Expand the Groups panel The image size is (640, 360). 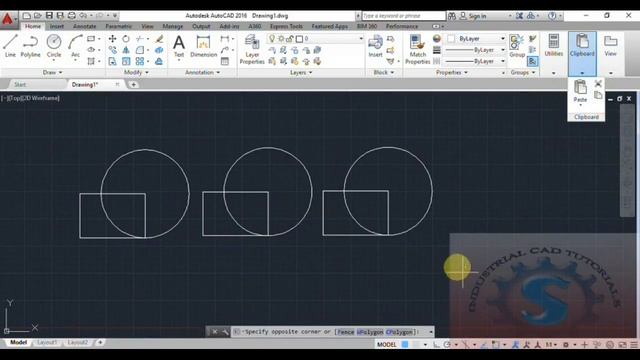522,72
